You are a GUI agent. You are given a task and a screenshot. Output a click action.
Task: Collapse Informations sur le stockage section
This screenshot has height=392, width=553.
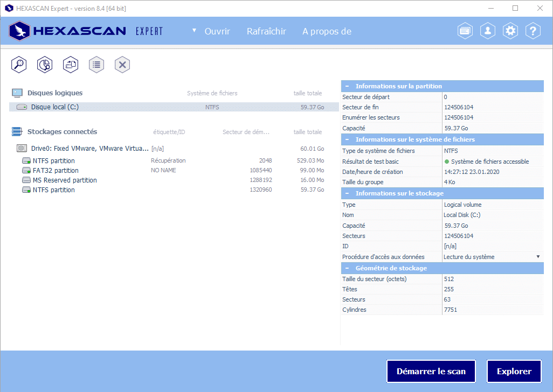point(347,193)
